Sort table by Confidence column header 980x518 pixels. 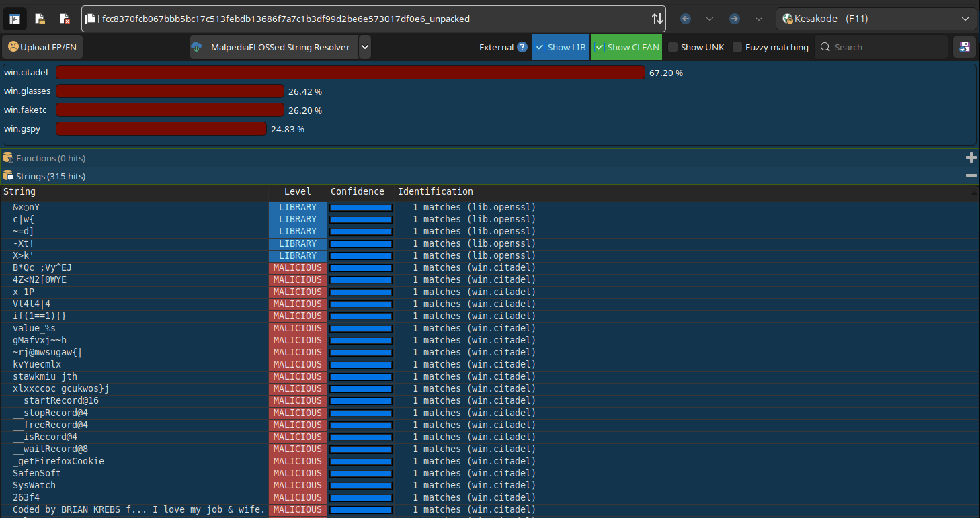tap(358, 192)
